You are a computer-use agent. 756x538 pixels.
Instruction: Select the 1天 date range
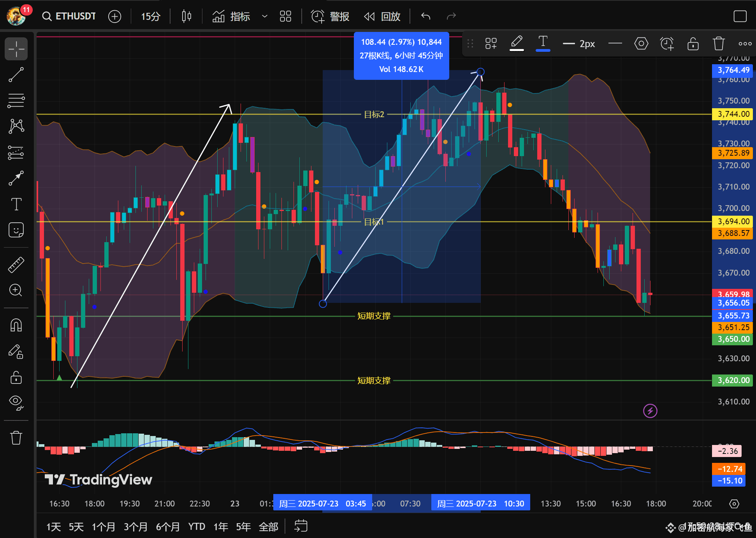[x=54, y=527]
